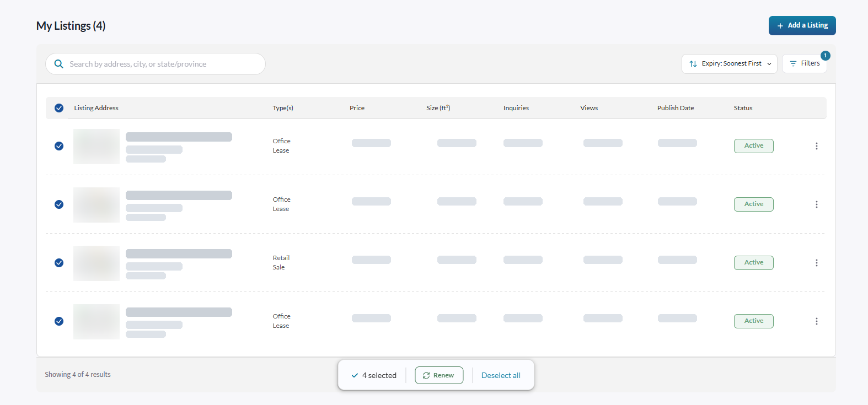
Task: Renew the selected listings
Action: point(439,375)
